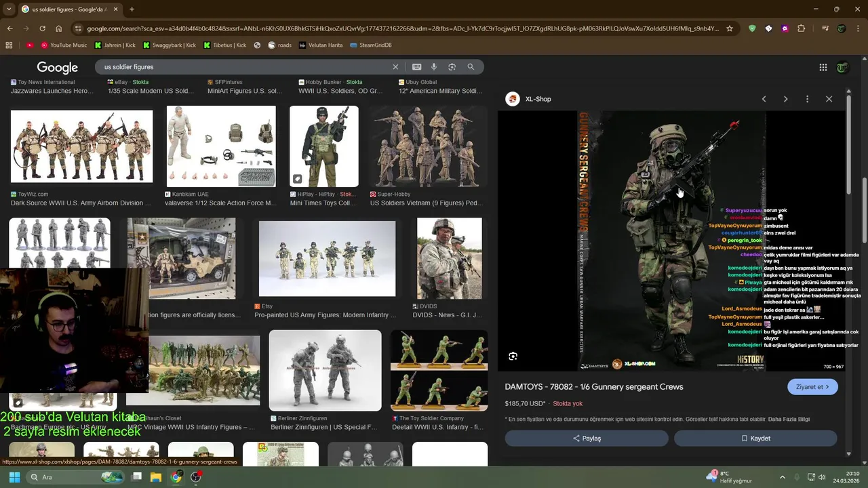868x488 pixels.
Task: Open the browser extensions puzzle icon
Action: click(802, 28)
